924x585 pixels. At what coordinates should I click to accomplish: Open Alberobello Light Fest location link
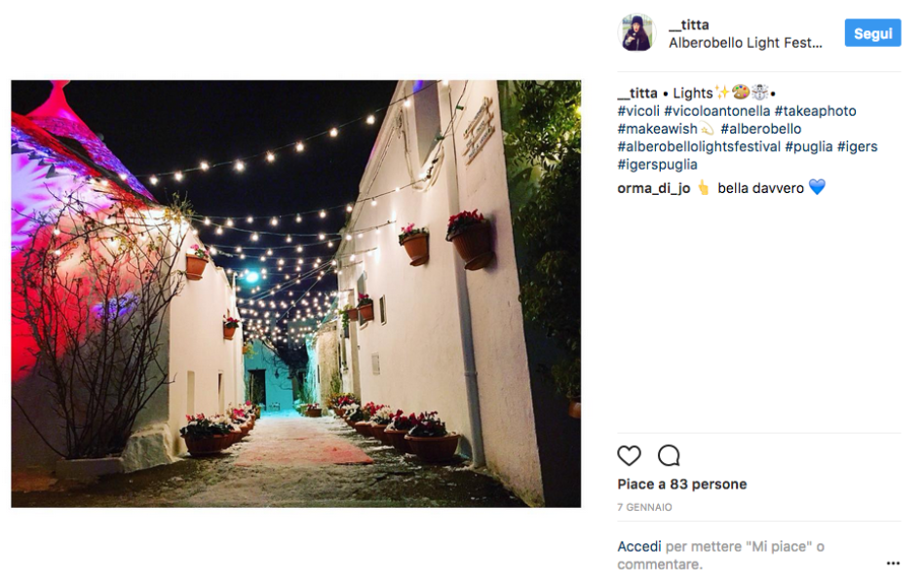point(745,43)
